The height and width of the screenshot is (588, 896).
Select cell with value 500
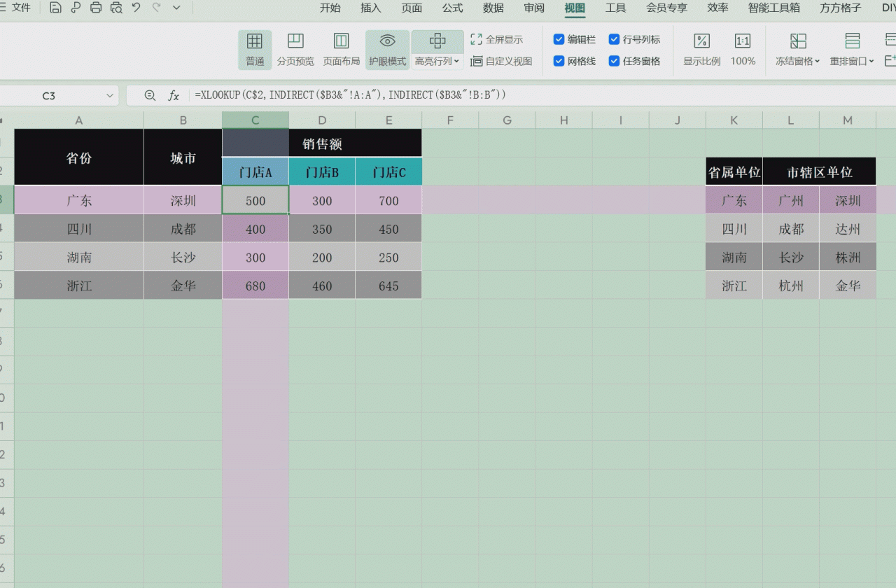tap(255, 200)
